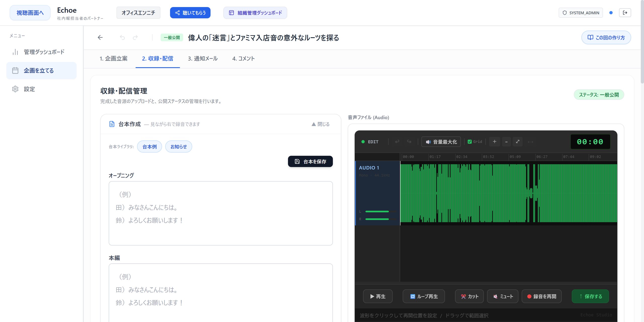This screenshot has width=644, height=322.
Task: Click the horizontal stretch arrows icon
Action: pyautogui.click(x=530, y=142)
